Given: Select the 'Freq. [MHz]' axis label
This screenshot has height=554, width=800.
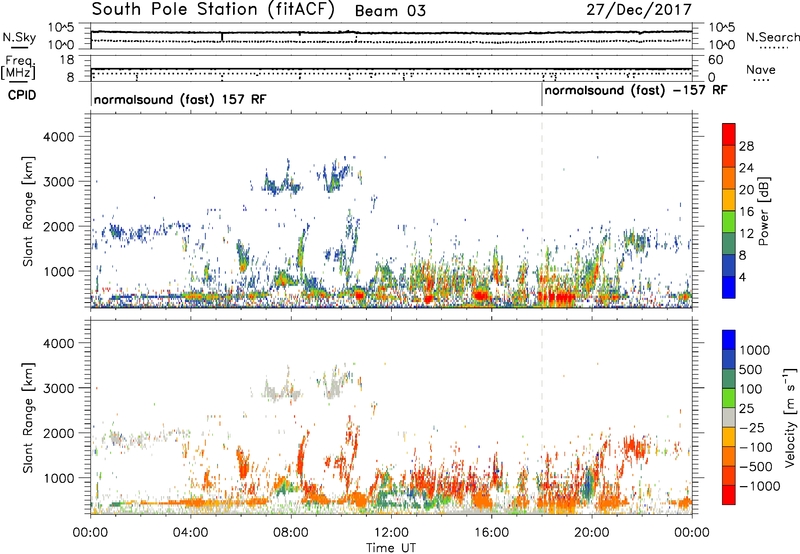Looking at the screenshot, I should (x=20, y=67).
